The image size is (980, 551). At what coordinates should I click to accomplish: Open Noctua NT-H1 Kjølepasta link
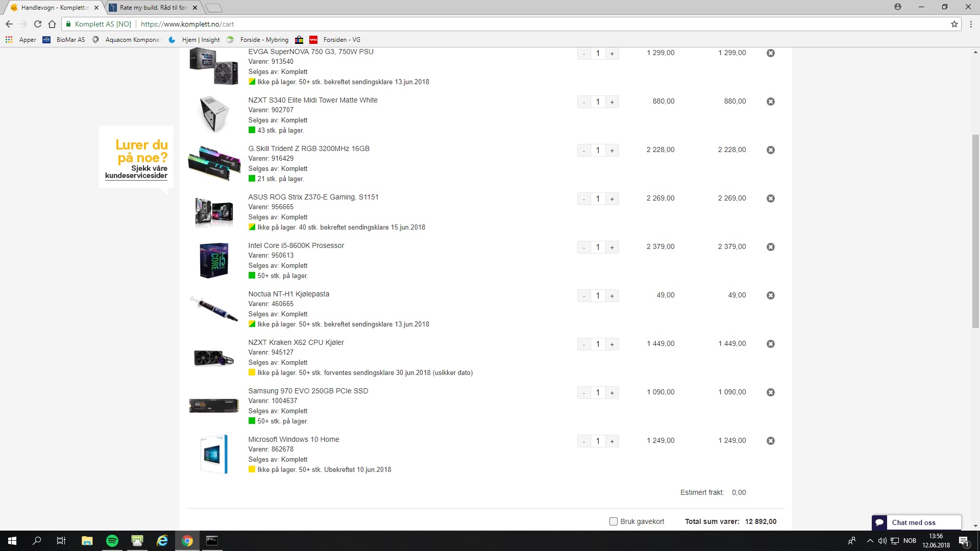point(289,294)
